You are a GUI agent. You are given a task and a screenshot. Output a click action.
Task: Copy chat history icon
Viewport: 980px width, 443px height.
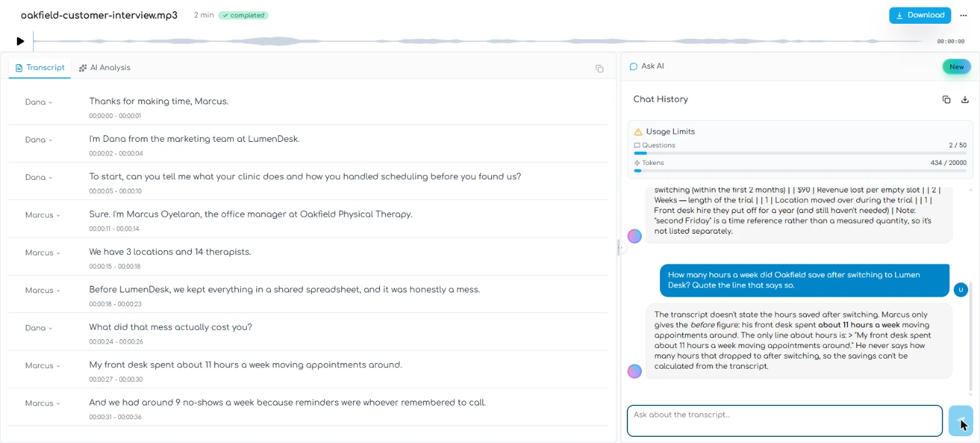[x=946, y=99]
